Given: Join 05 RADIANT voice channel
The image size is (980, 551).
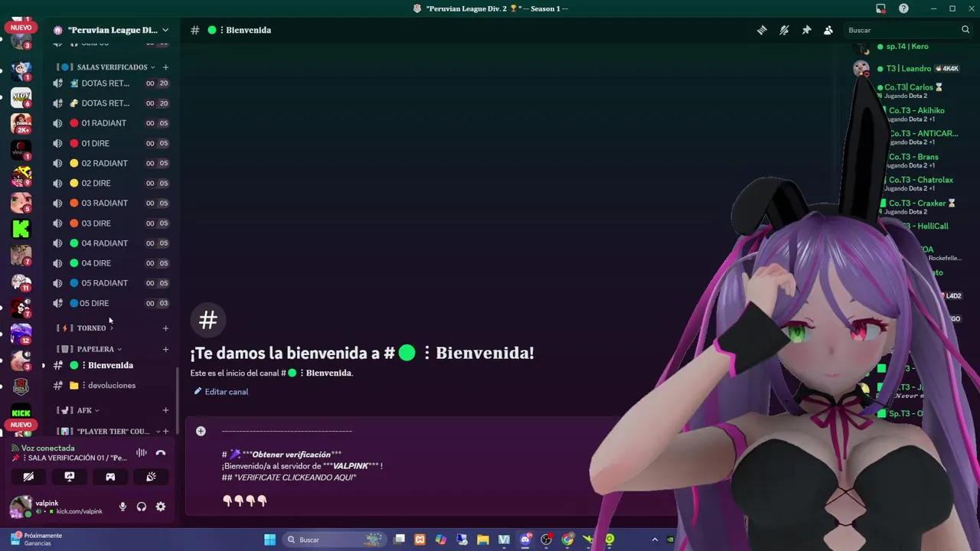Looking at the screenshot, I should pyautogui.click(x=112, y=283).
